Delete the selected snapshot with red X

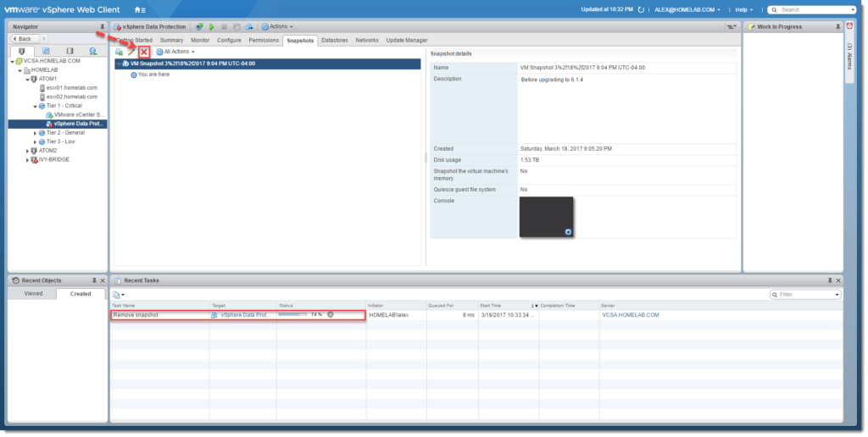[144, 52]
